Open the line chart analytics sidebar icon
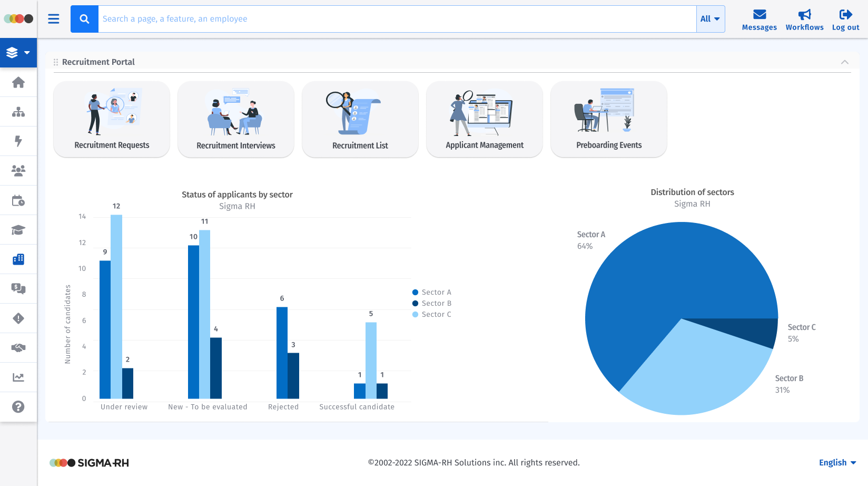 coord(18,377)
